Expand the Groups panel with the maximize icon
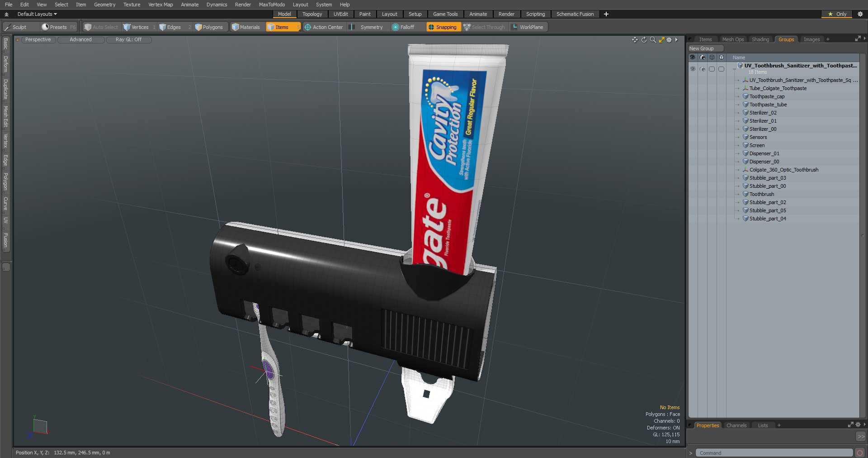868x458 pixels. (x=858, y=39)
